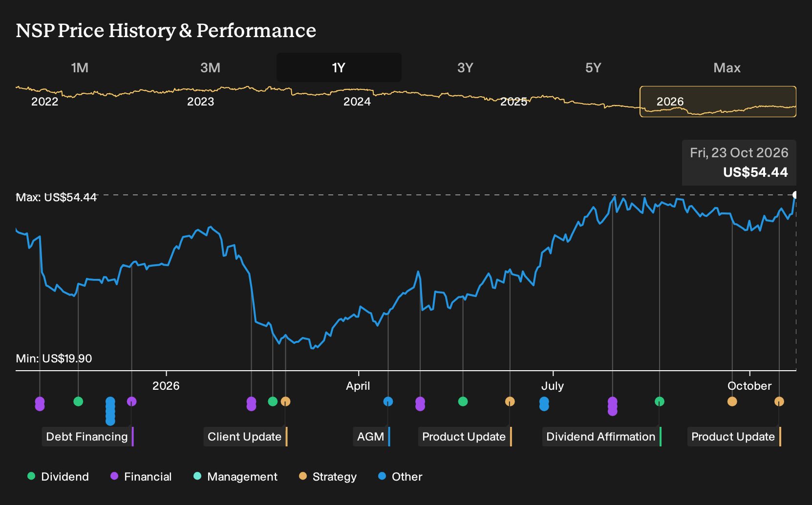Open the Product Update label beside AGM
Screen dimensions: 812x505
point(465,437)
